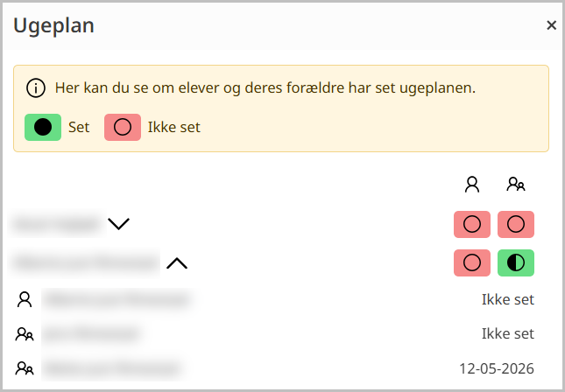Collapse the second student row chevron
The width and height of the screenshot is (565, 392).
(177, 263)
